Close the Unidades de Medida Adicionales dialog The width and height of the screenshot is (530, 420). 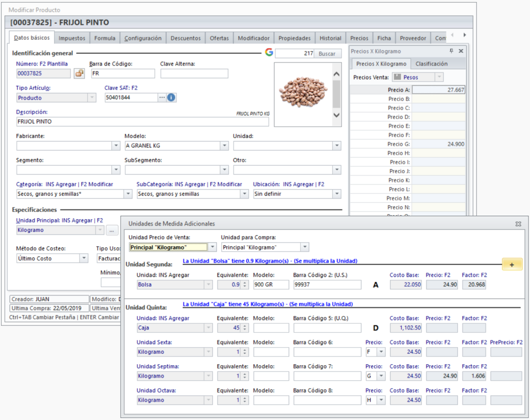click(518, 224)
